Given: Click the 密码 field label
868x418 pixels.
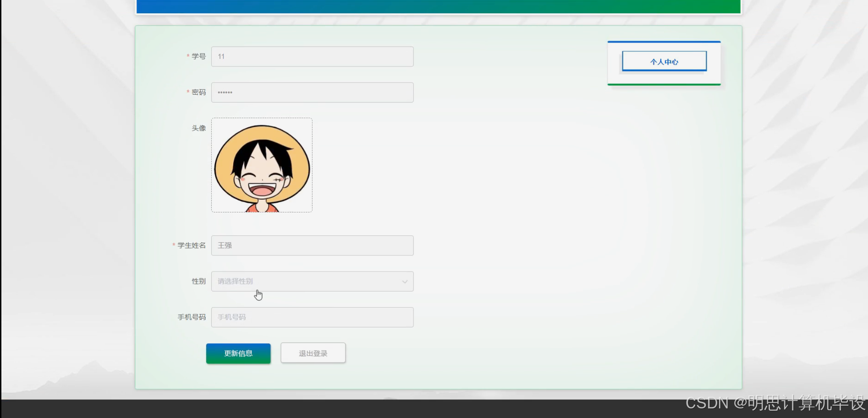Looking at the screenshot, I should 198,92.
